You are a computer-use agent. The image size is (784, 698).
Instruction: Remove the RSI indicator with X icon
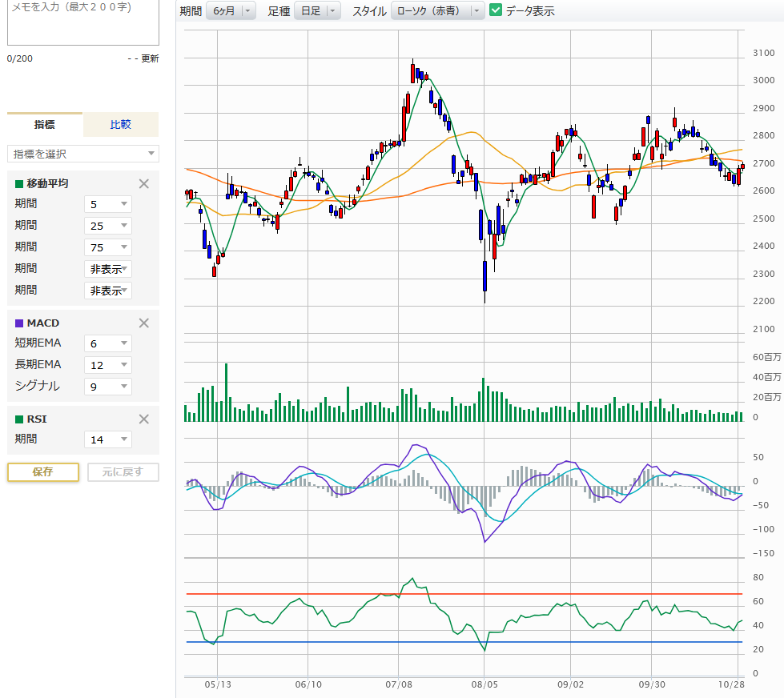pyautogui.click(x=144, y=419)
